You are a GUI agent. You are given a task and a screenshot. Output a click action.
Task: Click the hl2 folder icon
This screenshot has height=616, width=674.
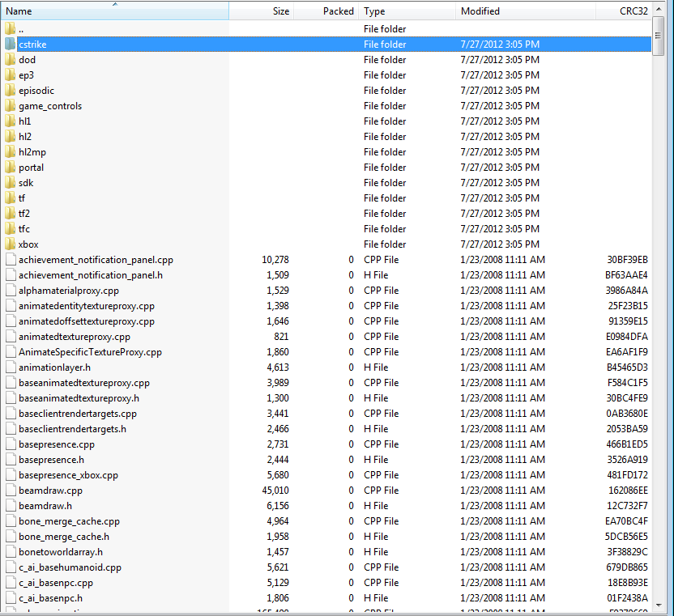point(11,137)
